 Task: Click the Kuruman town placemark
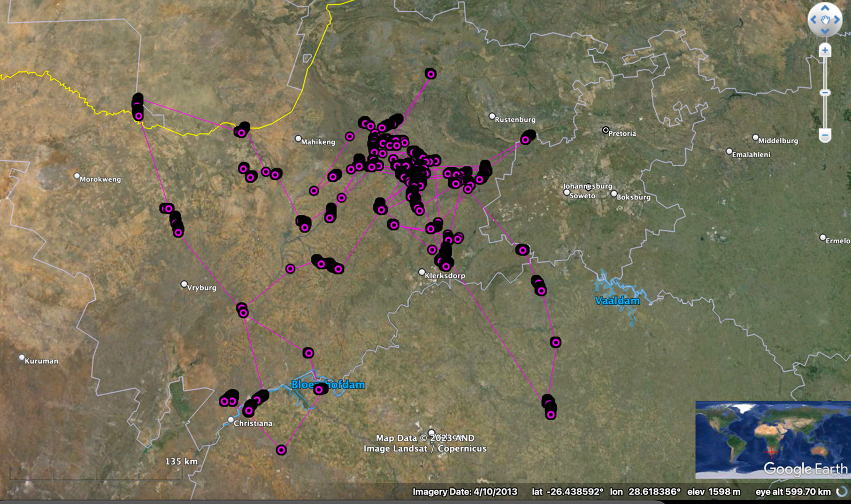[22, 358]
